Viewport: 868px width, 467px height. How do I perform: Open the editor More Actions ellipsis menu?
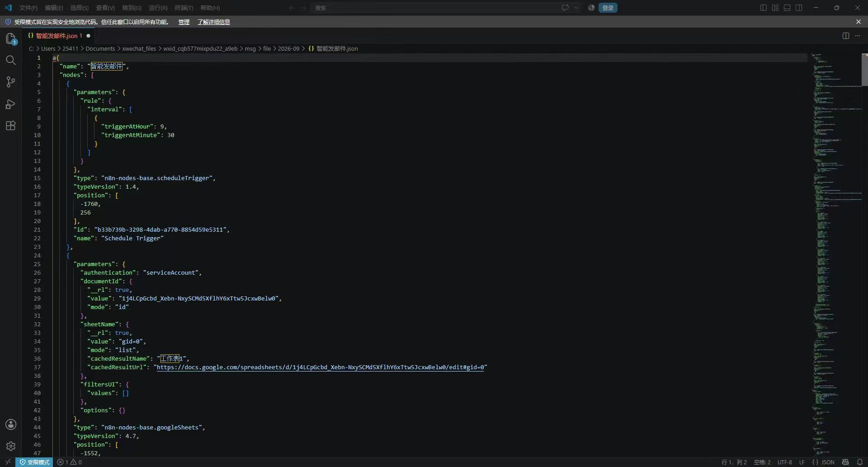(x=858, y=36)
